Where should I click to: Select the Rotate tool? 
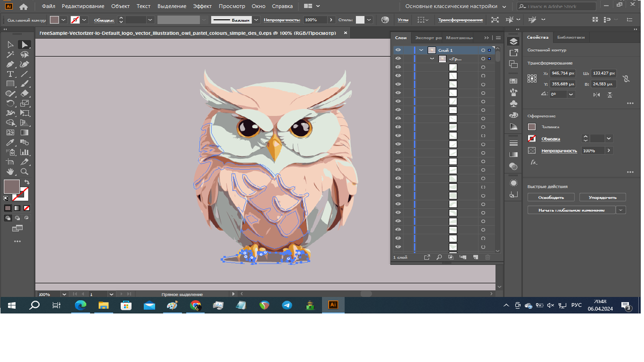pyautogui.click(x=10, y=104)
